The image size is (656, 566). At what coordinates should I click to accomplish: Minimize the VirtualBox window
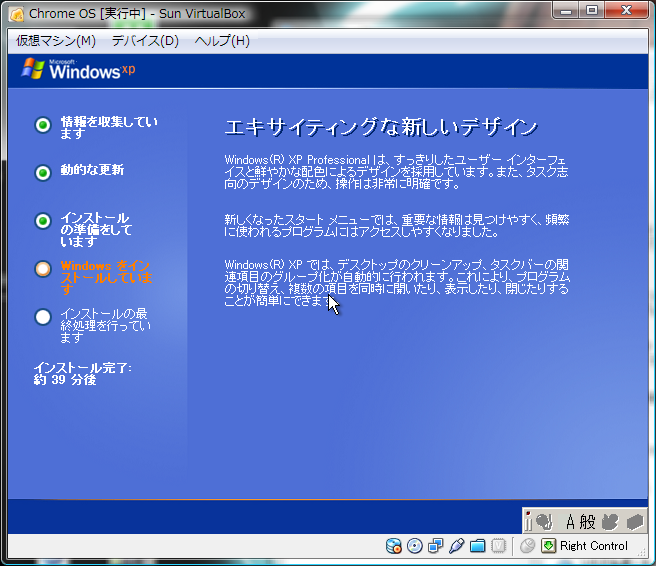(x=566, y=10)
